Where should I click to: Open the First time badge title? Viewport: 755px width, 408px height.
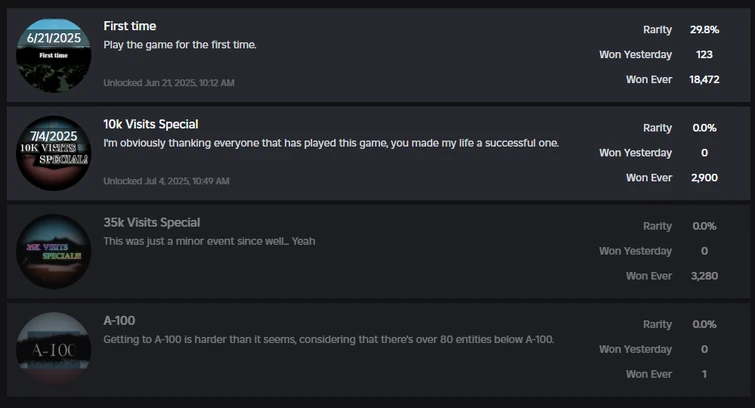130,26
